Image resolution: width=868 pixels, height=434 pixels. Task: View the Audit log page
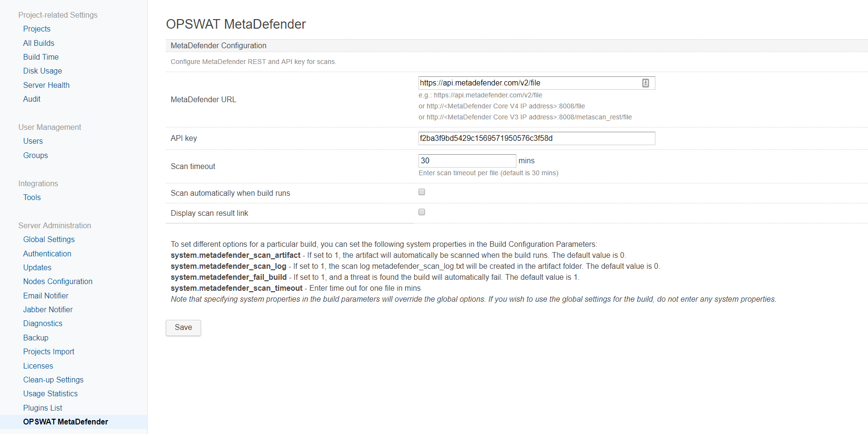pyautogui.click(x=32, y=99)
